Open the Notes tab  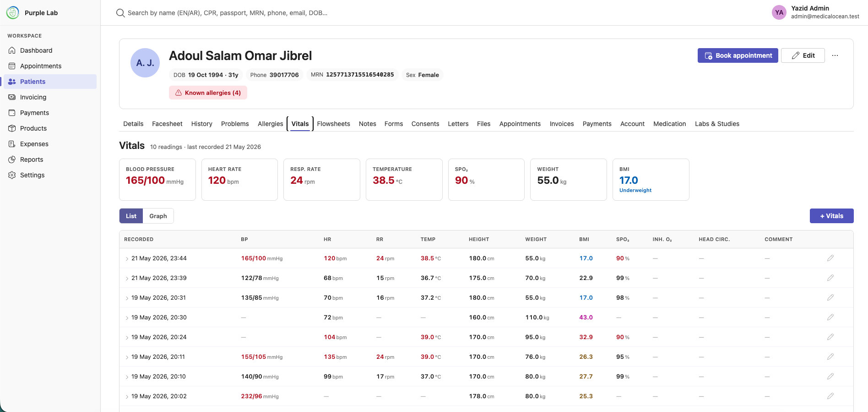pyautogui.click(x=368, y=124)
